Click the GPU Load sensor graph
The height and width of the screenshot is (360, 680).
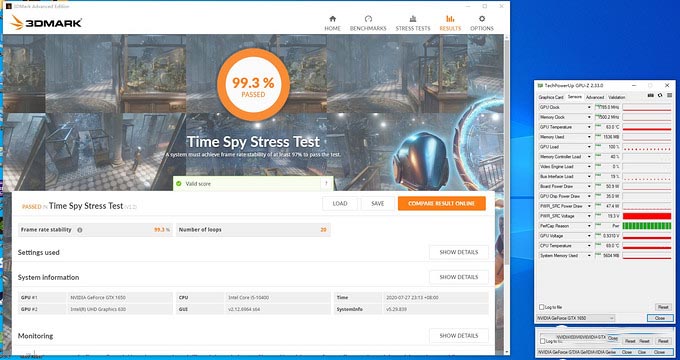(647, 147)
